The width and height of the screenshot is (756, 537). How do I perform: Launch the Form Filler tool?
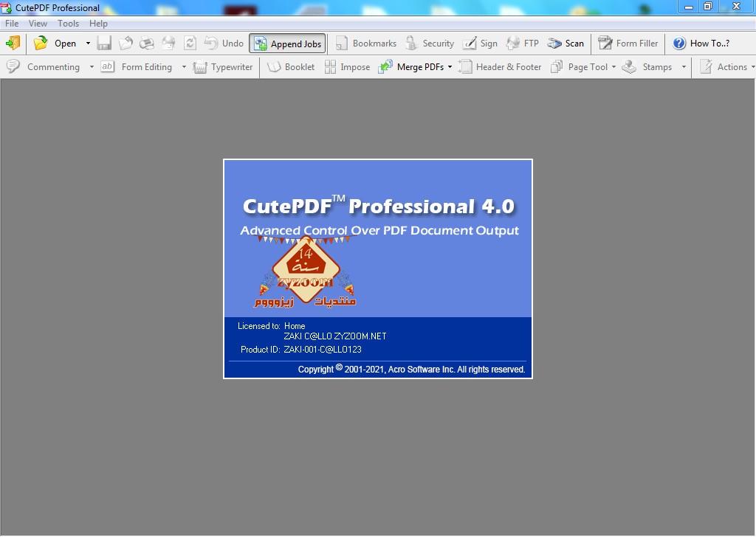point(628,44)
